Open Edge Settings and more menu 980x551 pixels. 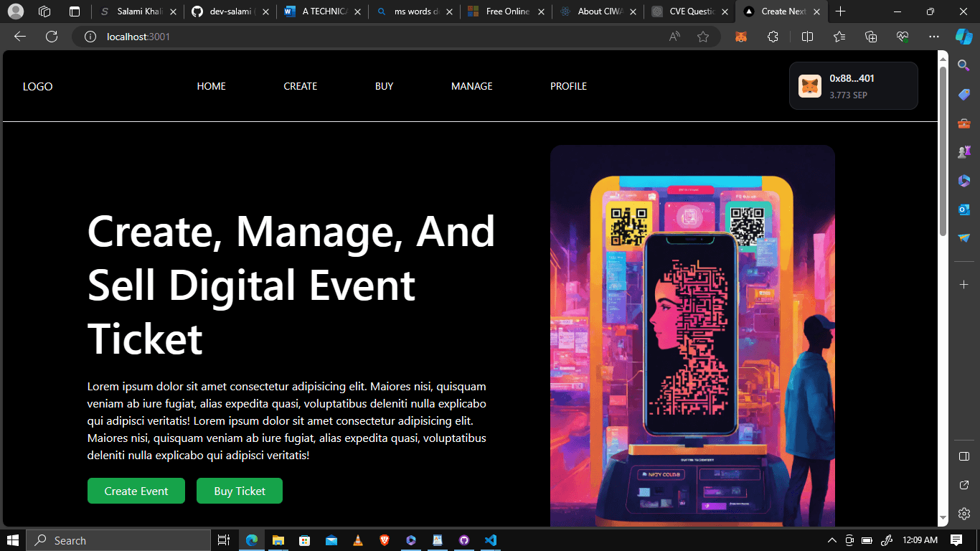pos(933,37)
